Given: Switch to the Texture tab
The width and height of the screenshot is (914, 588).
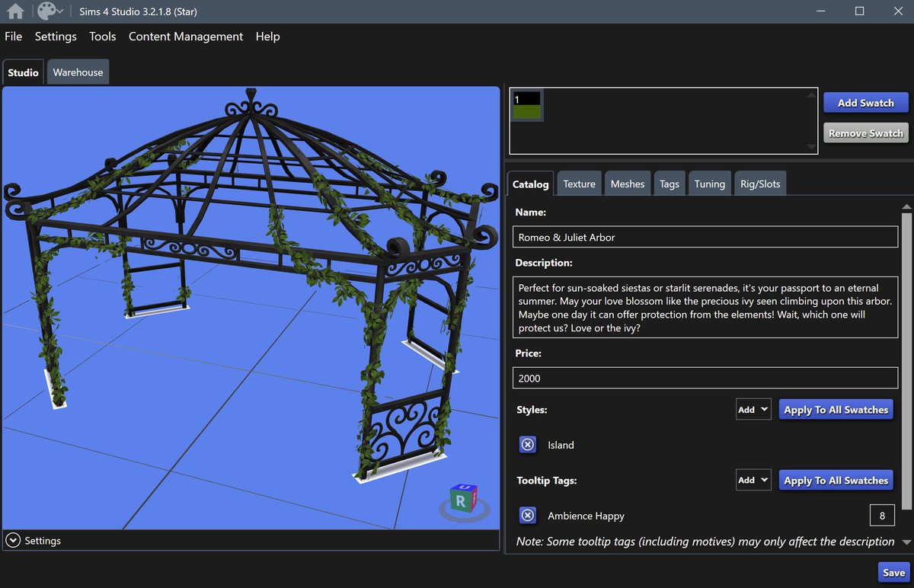Looking at the screenshot, I should pyautogui.click(x=579, y=184).
